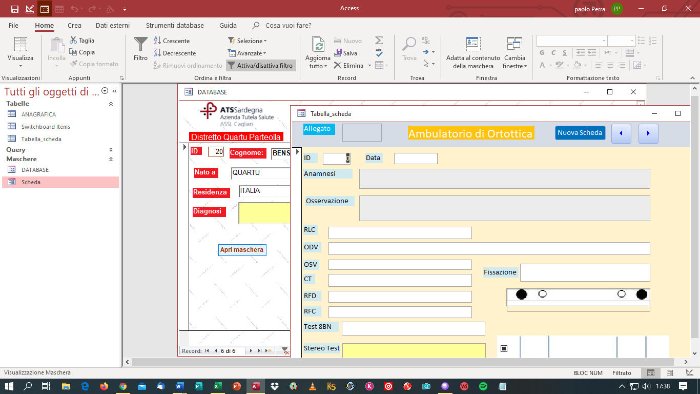Click Adatta al contenuto della maschera
This screenshot has width=700, height=394.
[x=473, y=52]
